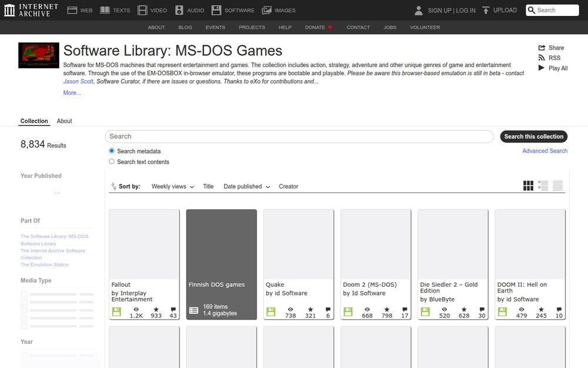
Task: Expand description with More... link
Action: click(x=72, y=93)
